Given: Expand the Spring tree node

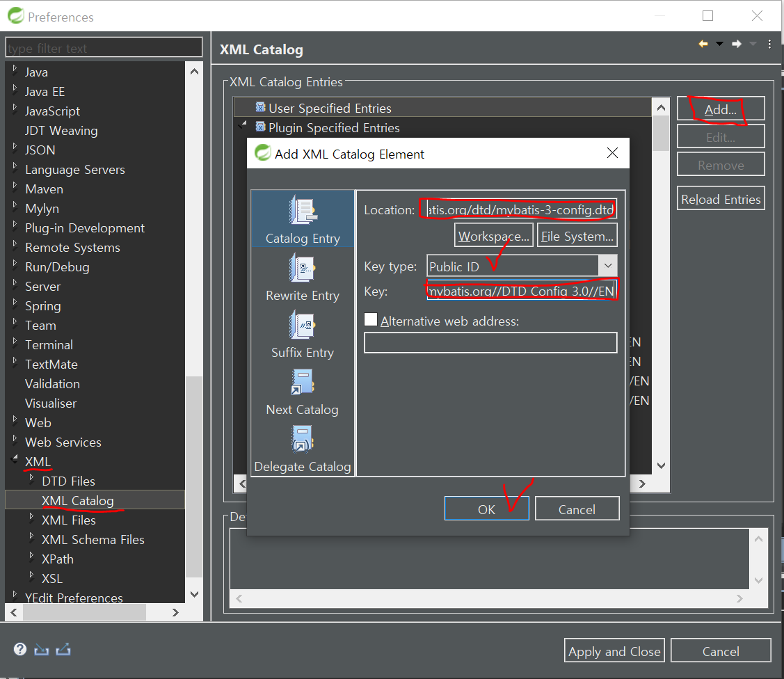Looking at the screenshot, I should point(15,303).
